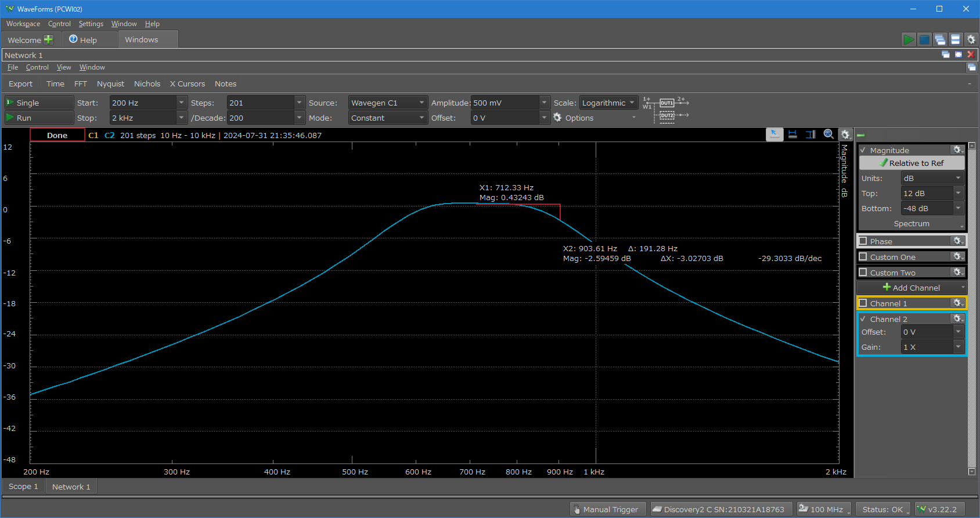Toggle the Magnitude checkbox

pyautogui.click(x=863, y=150)
